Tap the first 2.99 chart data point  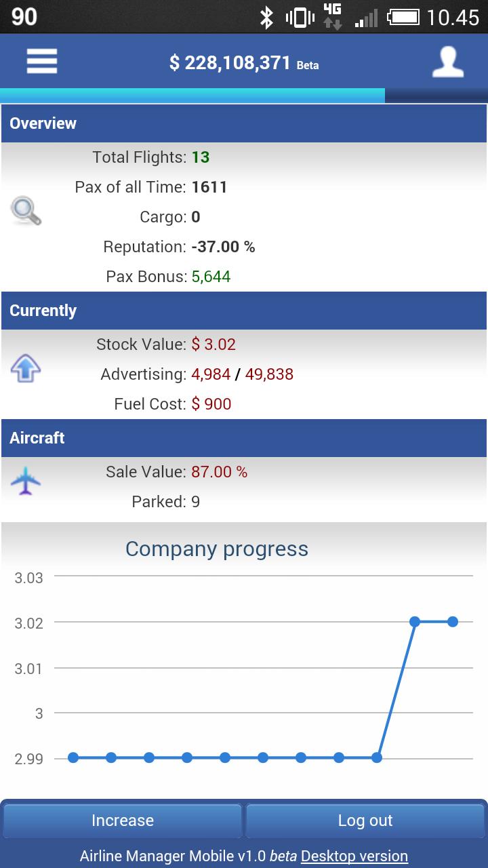pos(73,757)
